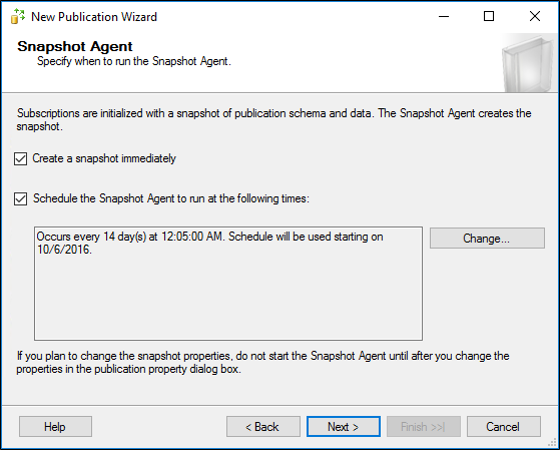Cancel the New Publication Wizard
This screenshot has width=560, height=450.
pyautogui.click(x=504, y=426)
